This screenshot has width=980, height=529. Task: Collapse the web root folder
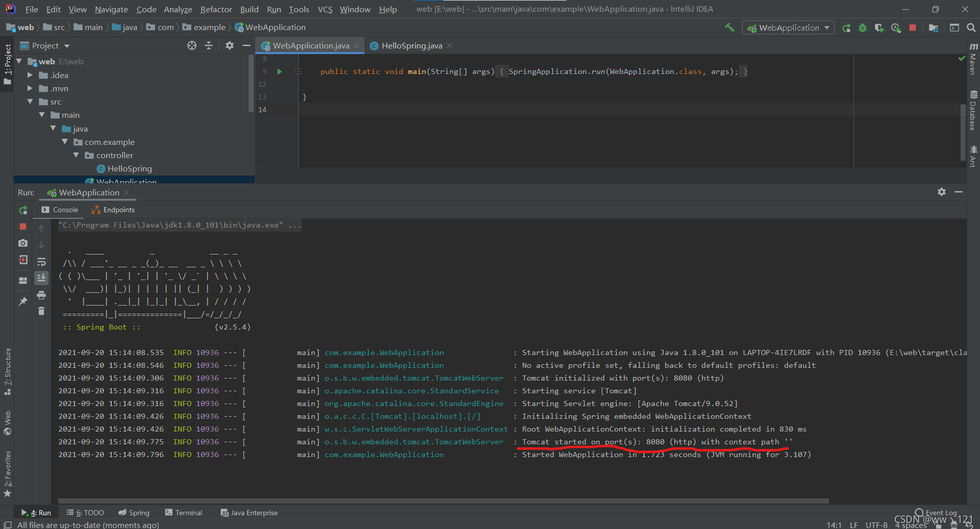click(x=19, y=61)
